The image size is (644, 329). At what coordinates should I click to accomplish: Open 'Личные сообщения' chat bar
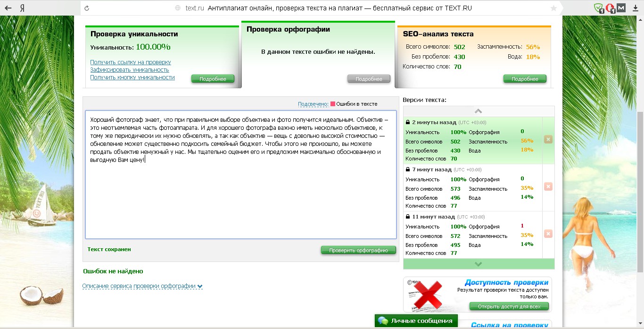(416, 321)
